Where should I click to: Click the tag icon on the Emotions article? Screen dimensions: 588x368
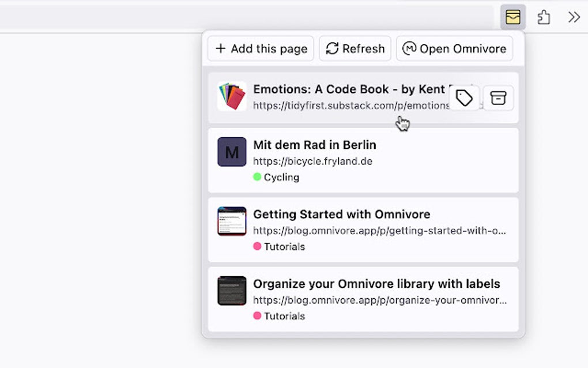pos(463,97)
